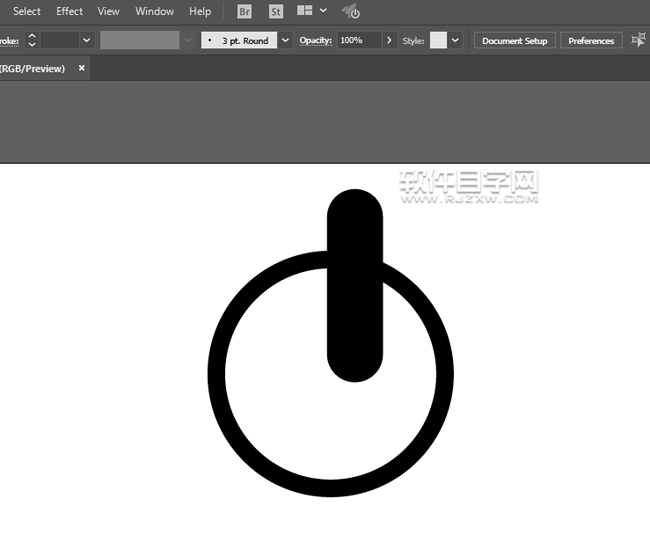Open the Window menu
Screen dimensions: 650x543
[x=154, y=12]
